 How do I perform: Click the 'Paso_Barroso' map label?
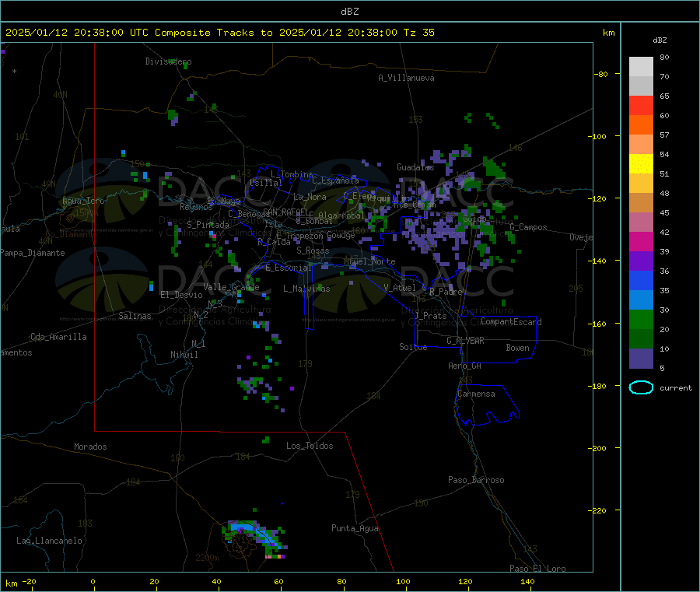click(x=476, y=480)
